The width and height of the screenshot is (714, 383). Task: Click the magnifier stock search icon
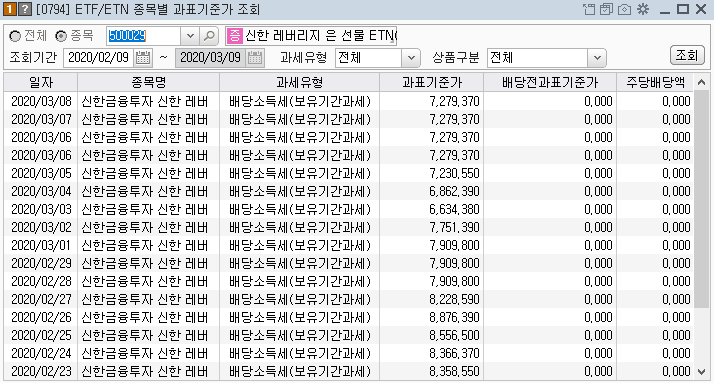[x=209, y=36]
